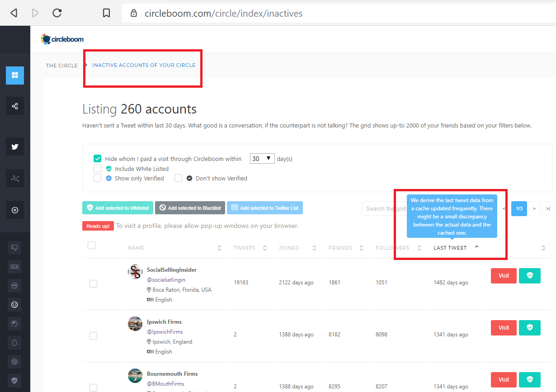Select the thumbs-down icon in sidebar

point(15,247)
